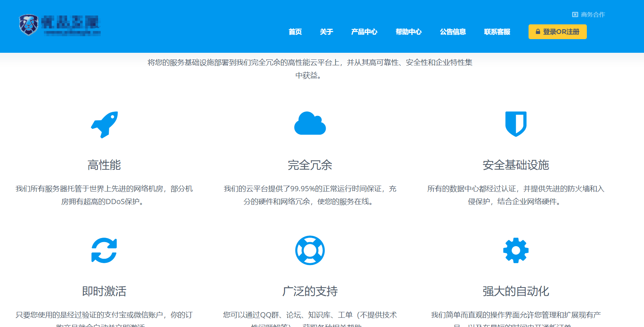Click the gear icon above 强大的自动化
Image resolution: width=644 pixels, height=327 pixels.
(516, 250)
